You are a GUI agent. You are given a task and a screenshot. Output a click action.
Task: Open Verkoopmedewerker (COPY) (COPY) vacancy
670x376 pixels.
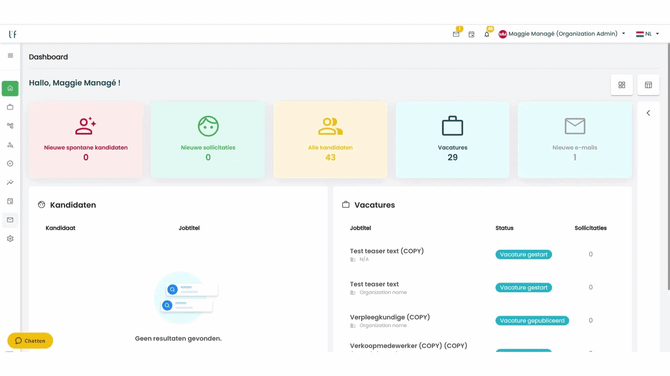click(408, 346)
